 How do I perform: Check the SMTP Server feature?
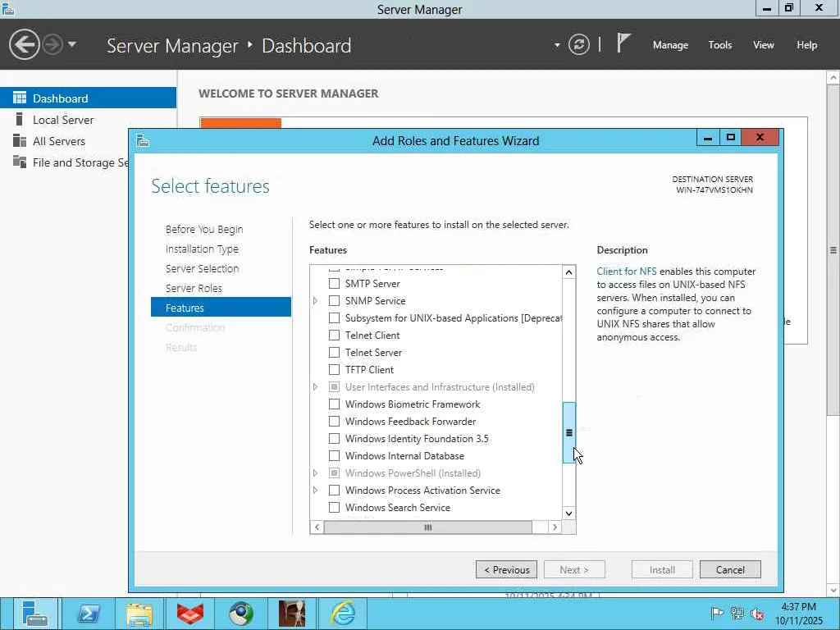pos(334,283)
